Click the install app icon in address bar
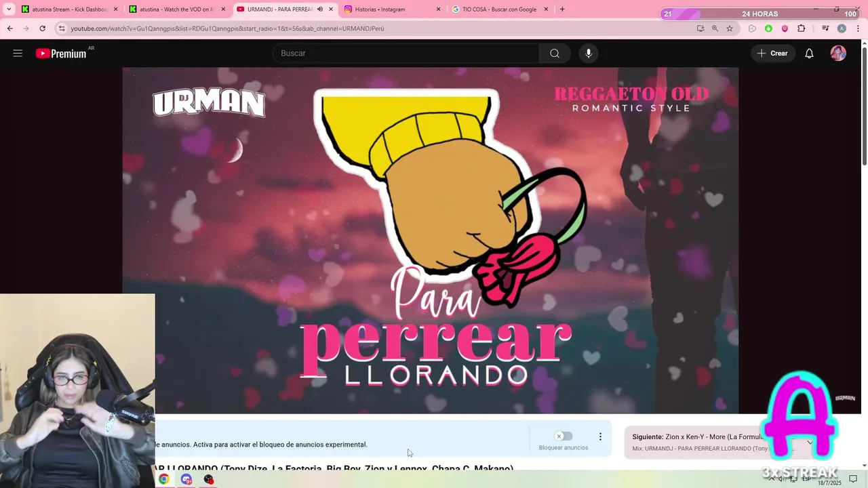 pyautogui.click(x=701, y=28)
